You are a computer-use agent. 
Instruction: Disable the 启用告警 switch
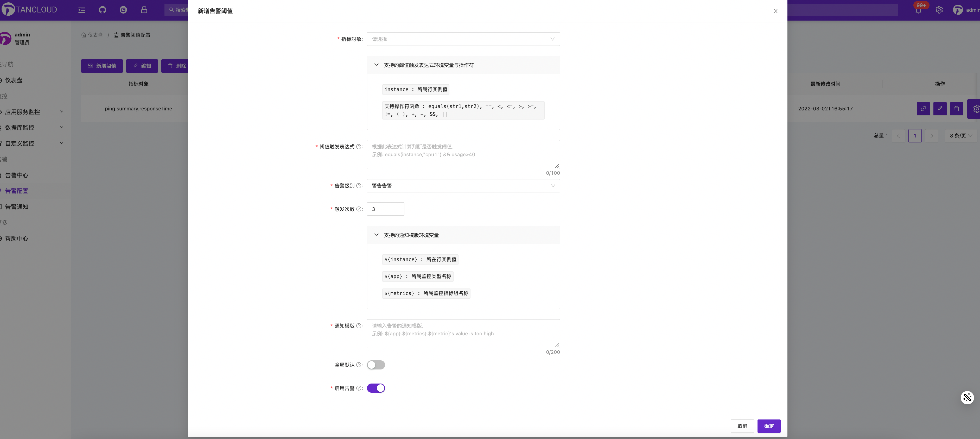coord(376,388)
